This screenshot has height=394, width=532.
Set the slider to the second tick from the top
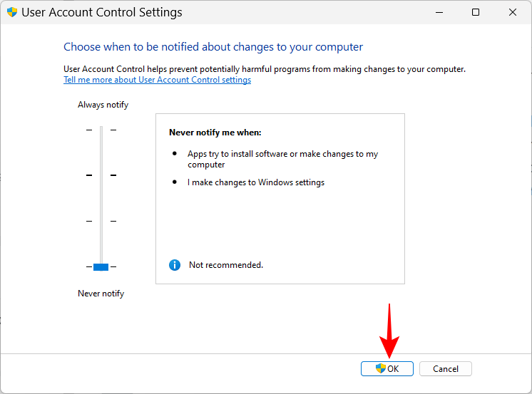point(101,175)
